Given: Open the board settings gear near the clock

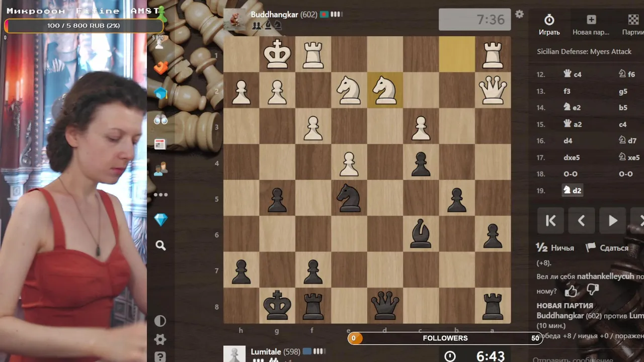Looking at the screenshot, I should click(x=519, y=14).
